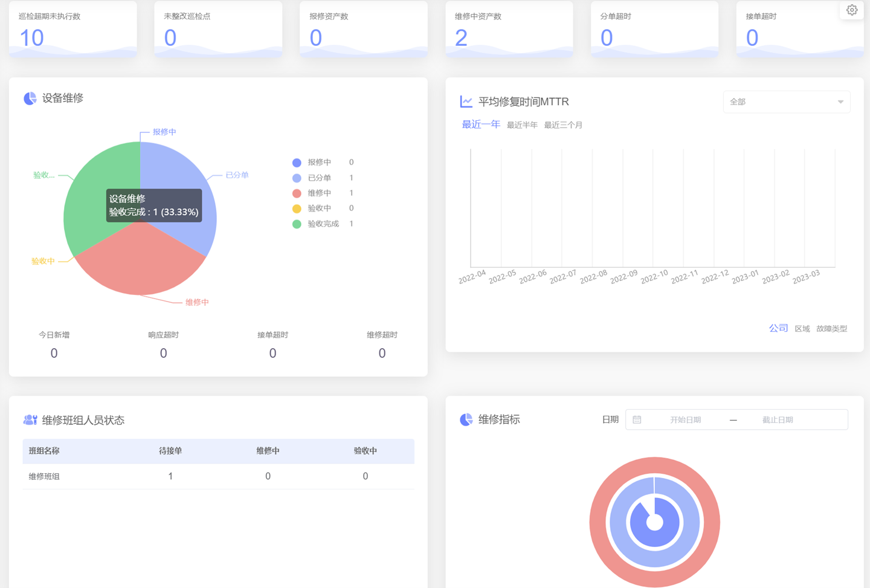This screenshot has width=870, height=588.
Task: Open the 接单超时 top card
Action: [800, 30]
